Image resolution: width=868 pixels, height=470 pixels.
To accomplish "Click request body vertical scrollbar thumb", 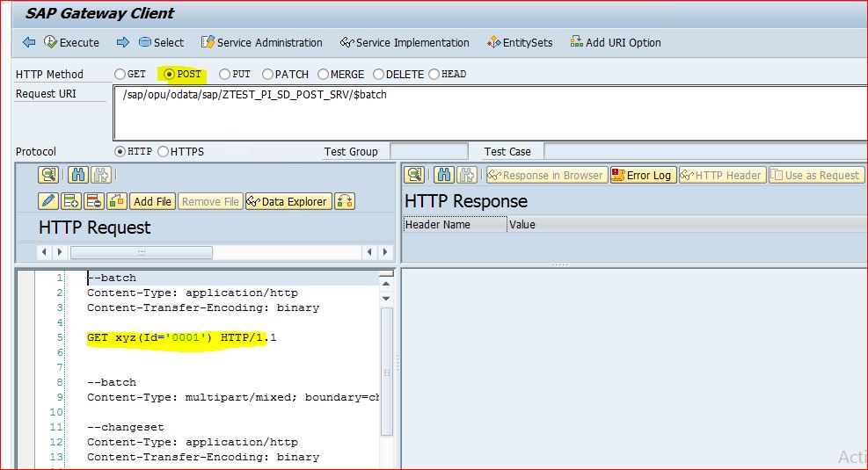I will tap(386, 372).
